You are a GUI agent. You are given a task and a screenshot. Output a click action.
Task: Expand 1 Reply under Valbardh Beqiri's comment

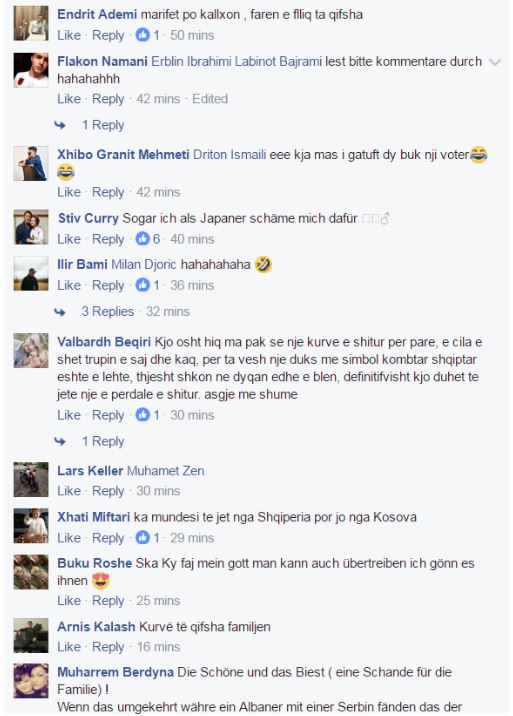[103, 442]
